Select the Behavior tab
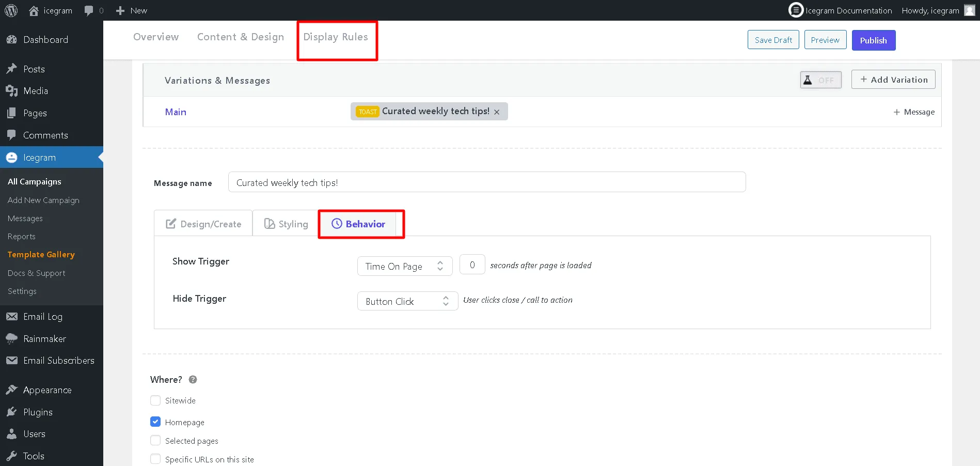Viewport: 980px width, 466px height. [x=358, y=224]
